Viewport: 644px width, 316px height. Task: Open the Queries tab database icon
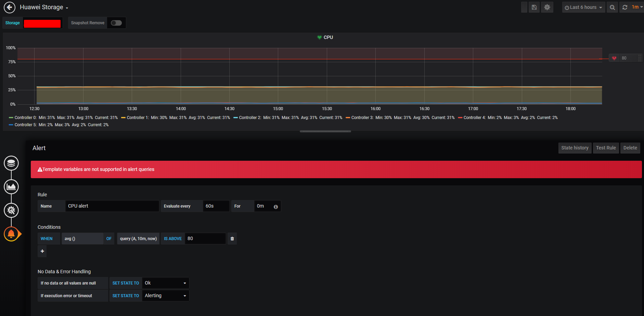(11, 163)
